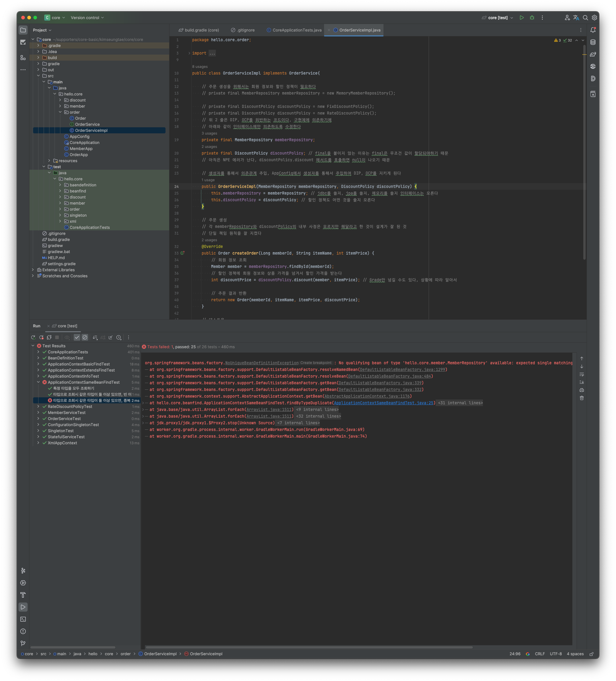Image resolution: width=616 pixels, height=681 pixels.
Task: Open the Run tool window sidebar icon
Action: pyautogui.click(x=23, y=607)
